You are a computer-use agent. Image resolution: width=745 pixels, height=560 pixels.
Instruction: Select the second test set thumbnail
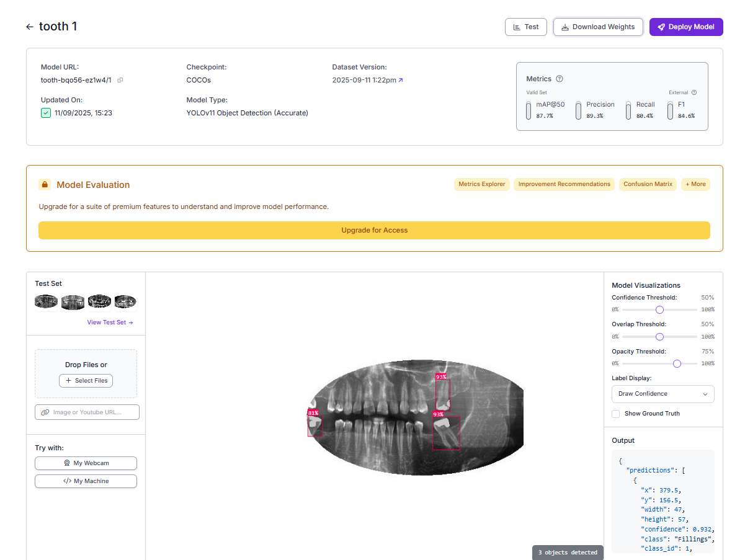click(73, 301)
